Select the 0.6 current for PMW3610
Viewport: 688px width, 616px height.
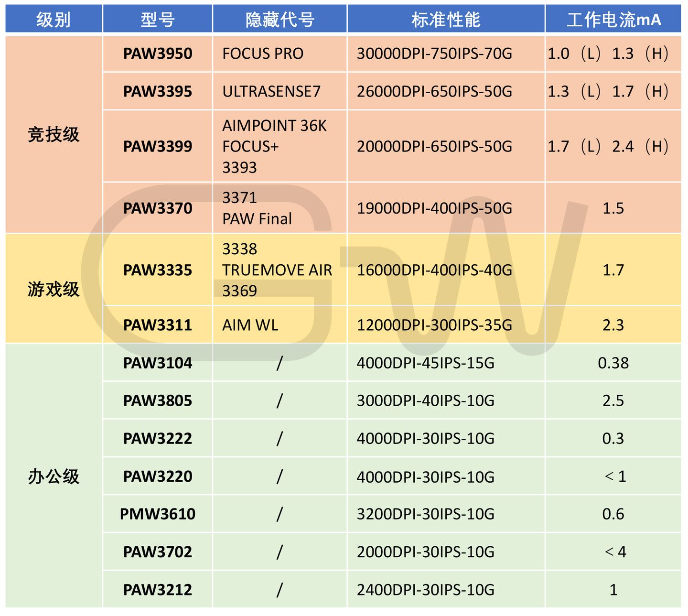pyautogui.click(x=613, y=514)
